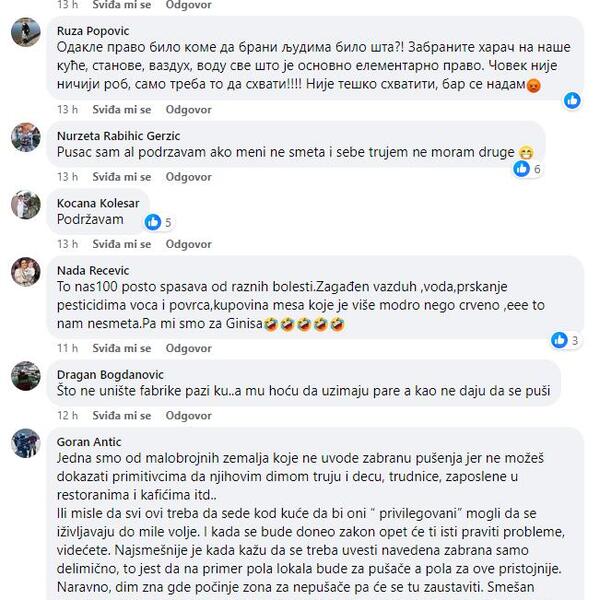Viewport: 600px width, 600px height.
Task: Open the Dragan Bogdanovic name link
Action: click(110, 375)
